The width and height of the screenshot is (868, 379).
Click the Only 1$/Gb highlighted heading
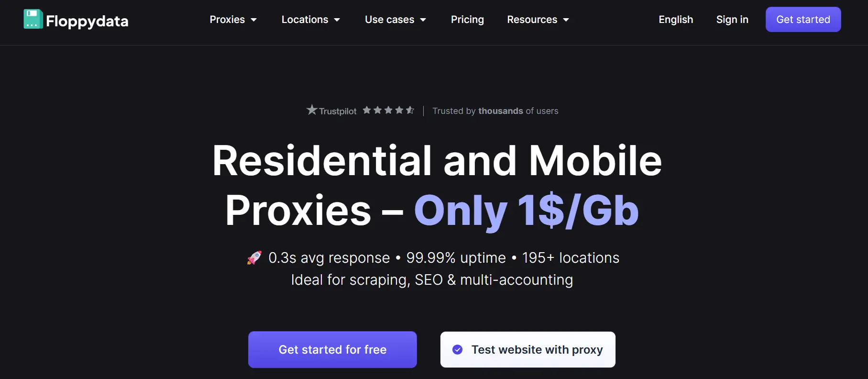click(x=526, y=211)
